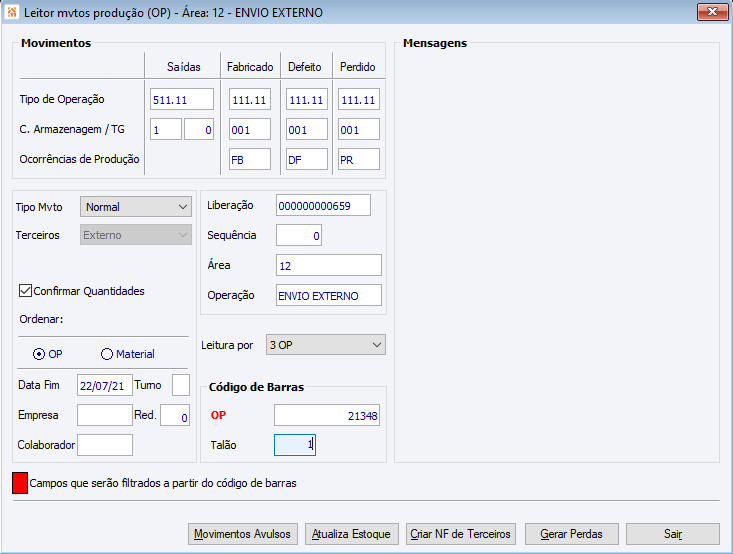
Task: Click the Turno input field
Action: 181,385
